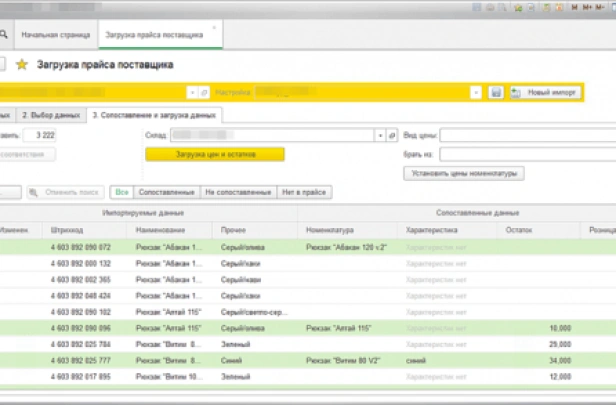Switch to the 2. Выбор данных tab
The height and width of the screenshot is (405, 616).
click(52, 115)
